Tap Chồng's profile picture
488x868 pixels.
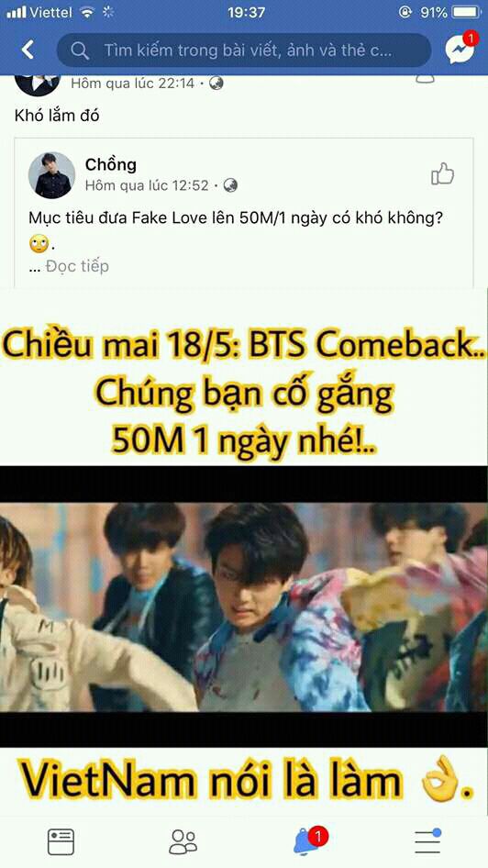point(51,175)
